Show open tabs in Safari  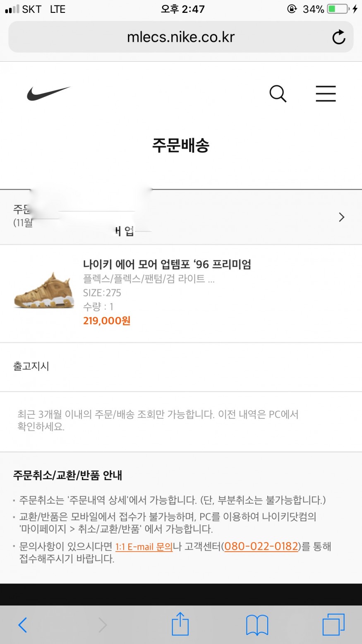point(333,625)
